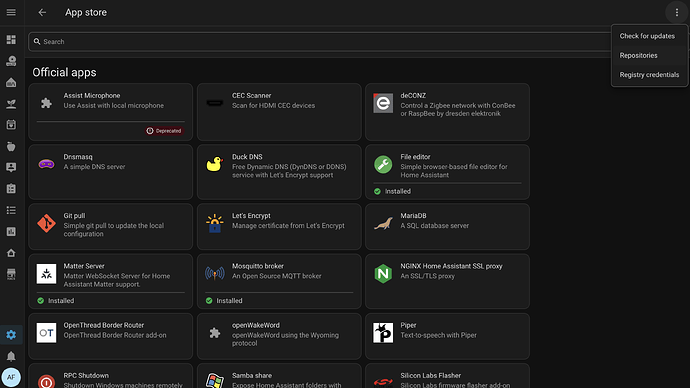Open the Mosquitto broker antenna icon

point(215,274)
